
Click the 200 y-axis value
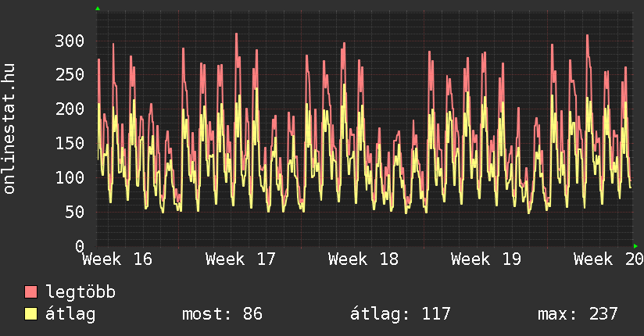pyautogui.click(x=70, y=109)
